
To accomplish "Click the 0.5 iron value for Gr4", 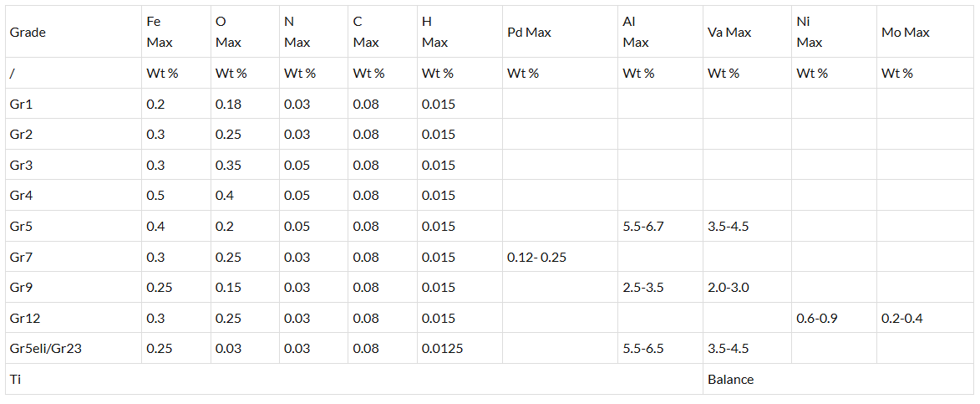I will coord(155,196).
